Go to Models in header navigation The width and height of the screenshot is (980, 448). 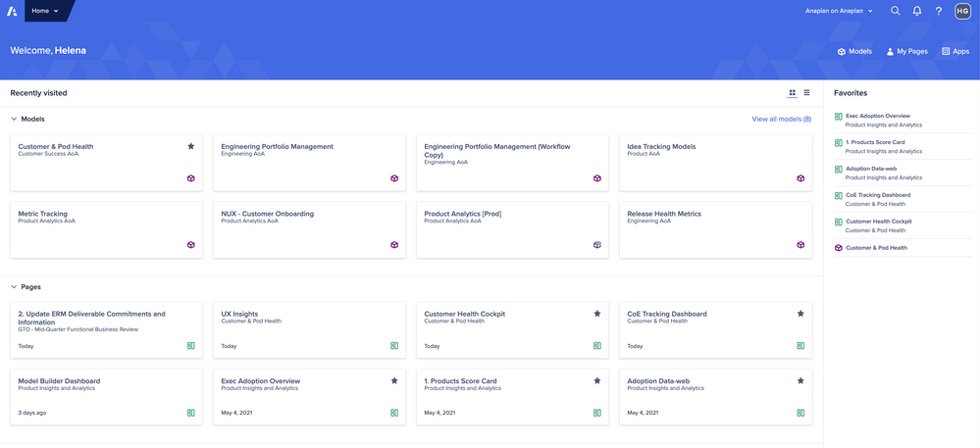click(855, 51)
